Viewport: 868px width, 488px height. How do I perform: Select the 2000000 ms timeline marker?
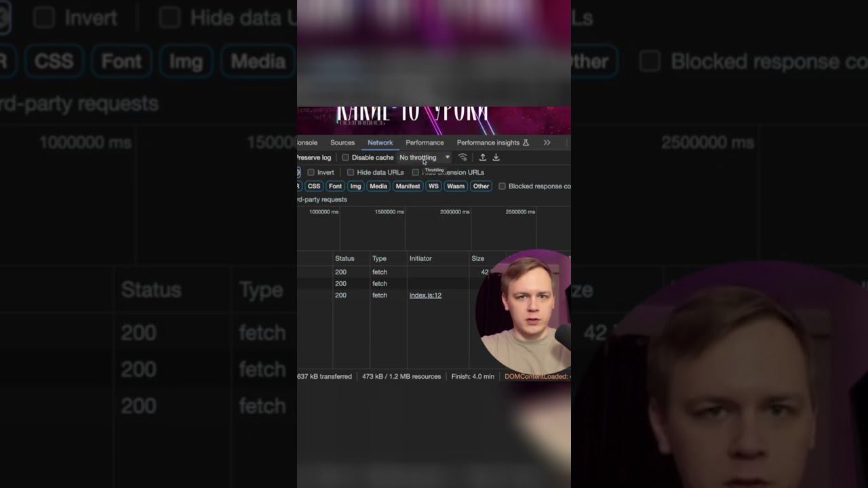455,212
